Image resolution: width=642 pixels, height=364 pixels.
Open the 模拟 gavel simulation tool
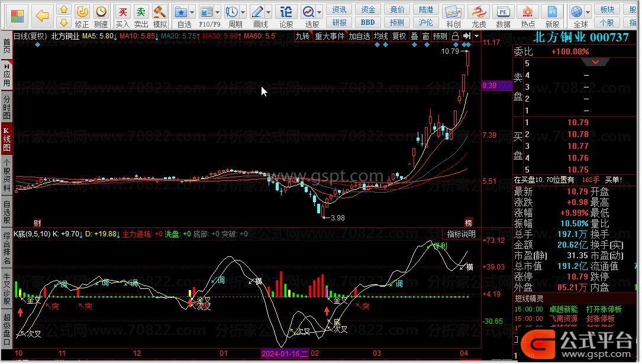point(159,11)
